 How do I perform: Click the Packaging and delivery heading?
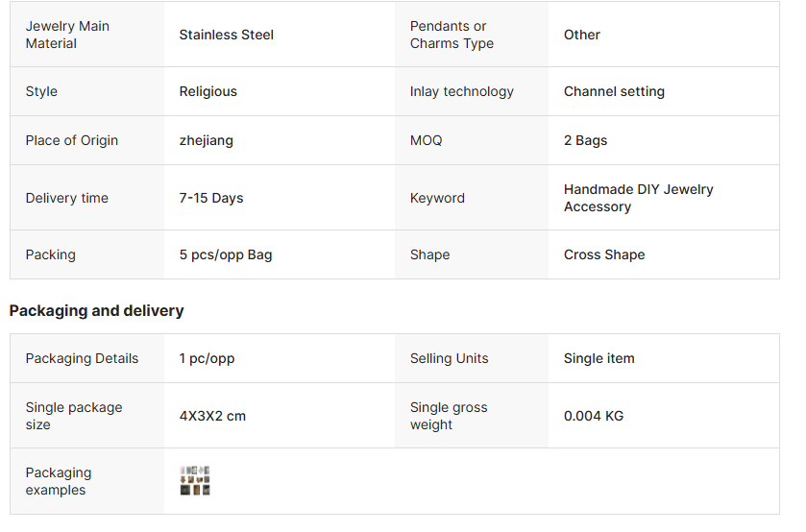[x=97, y=310]
